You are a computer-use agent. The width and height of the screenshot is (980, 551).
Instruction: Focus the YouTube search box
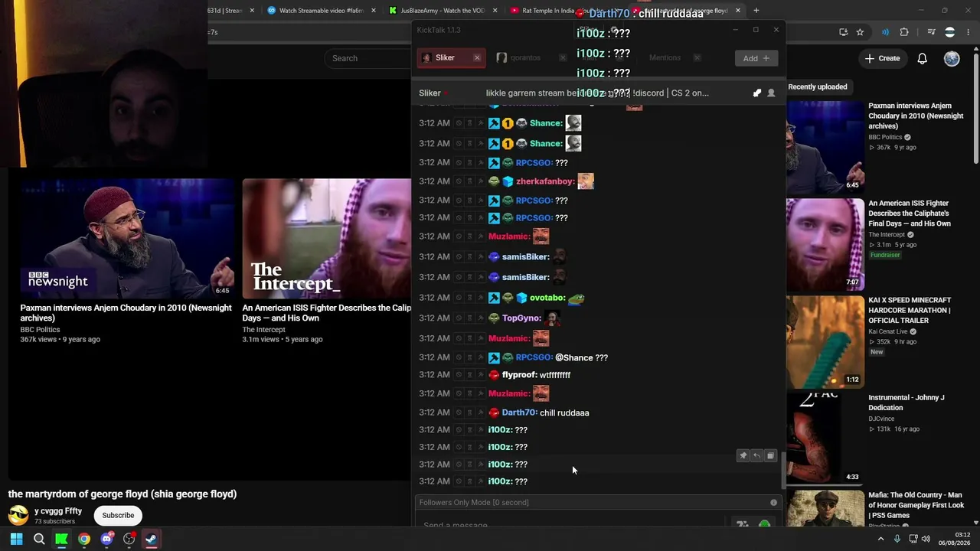pyautogui.click(x=367, y=58)
